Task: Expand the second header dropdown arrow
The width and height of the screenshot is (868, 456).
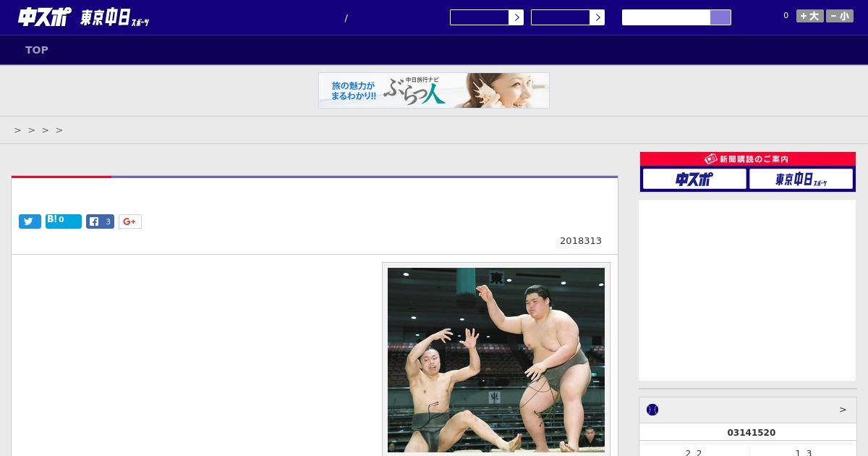Action: coord(597,17)
